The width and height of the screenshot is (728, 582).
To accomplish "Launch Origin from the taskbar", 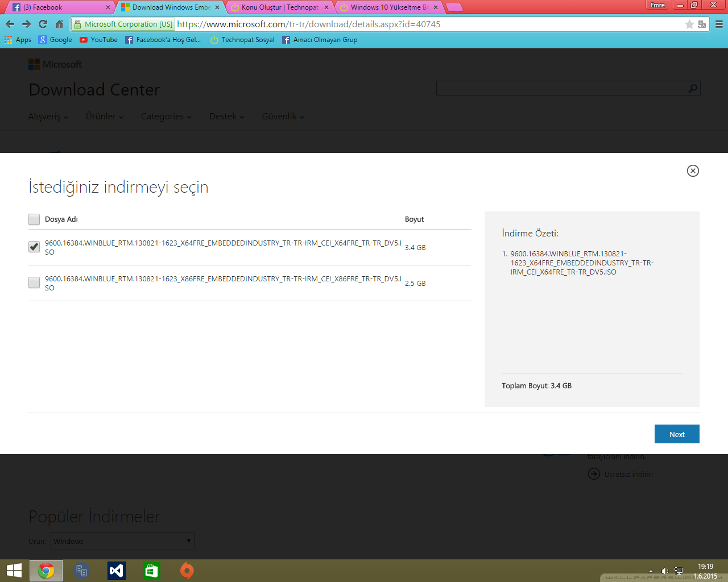I will tap(187, 571).
